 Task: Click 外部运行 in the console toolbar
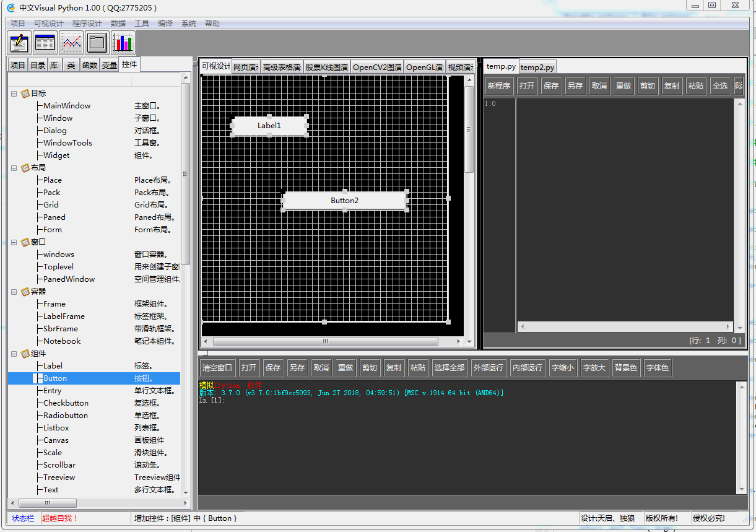[489, 368]
